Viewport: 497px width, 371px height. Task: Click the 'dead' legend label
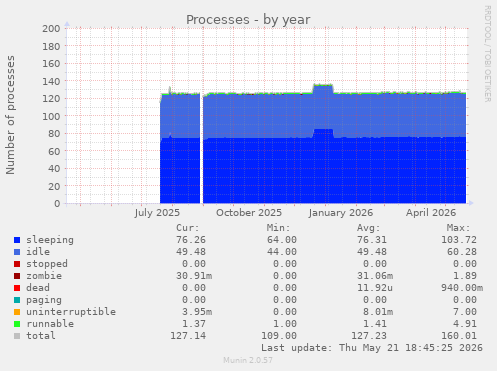pos(38,288)
